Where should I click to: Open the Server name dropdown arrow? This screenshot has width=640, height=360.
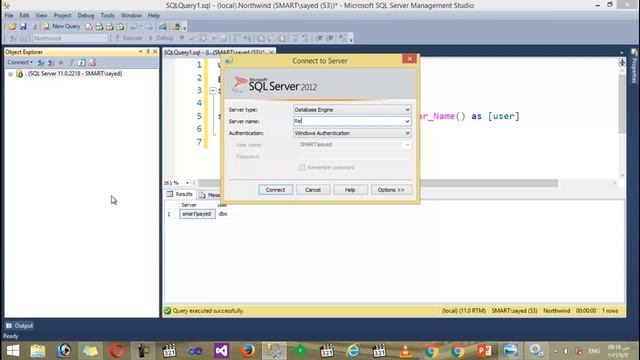click(407, 121)
